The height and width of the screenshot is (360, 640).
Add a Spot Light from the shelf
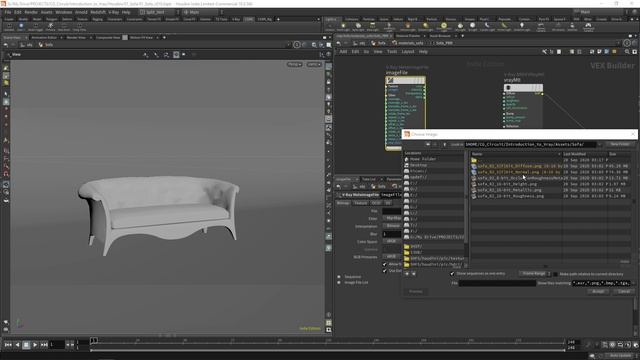[358, 27]
